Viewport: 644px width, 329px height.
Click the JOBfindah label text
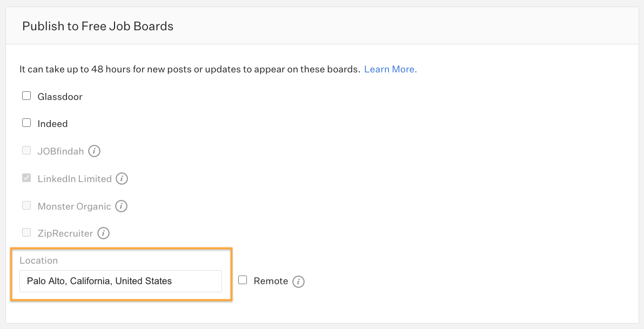[x=61, y=152]
